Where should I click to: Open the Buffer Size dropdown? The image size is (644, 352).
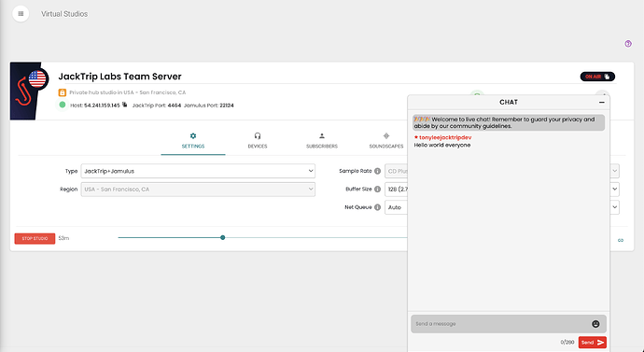tap(501, 190)
